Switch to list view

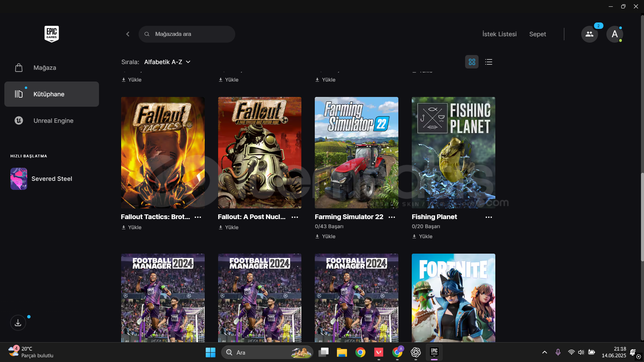click(x=489, y=62)
